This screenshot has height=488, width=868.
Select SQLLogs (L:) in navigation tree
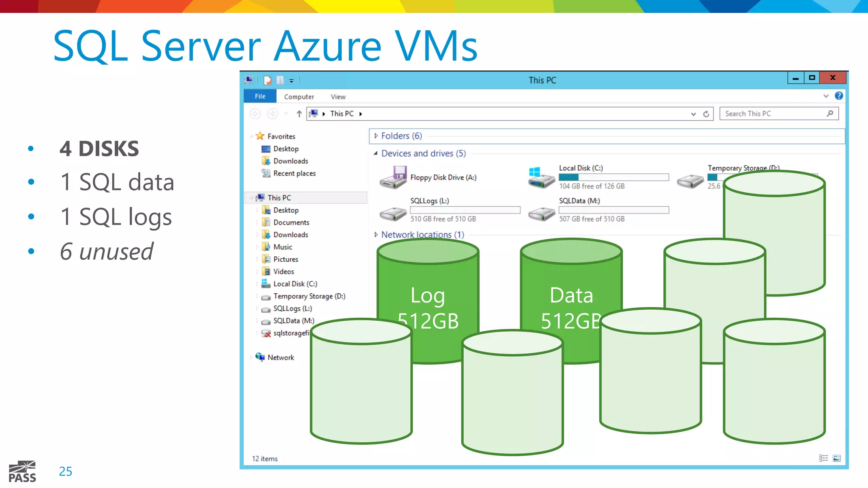pyautogui.click(x=292, y=308)
